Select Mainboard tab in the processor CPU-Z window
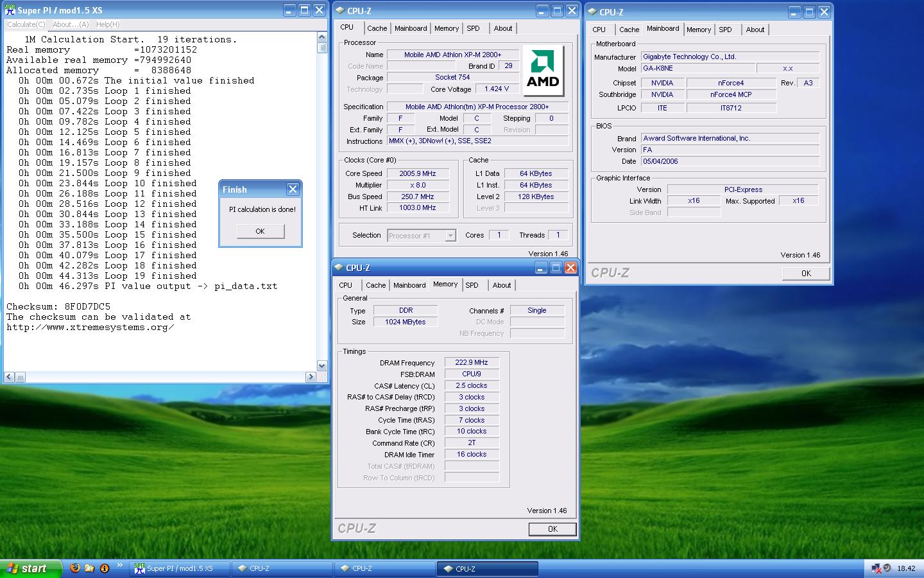 click(411, 28)
